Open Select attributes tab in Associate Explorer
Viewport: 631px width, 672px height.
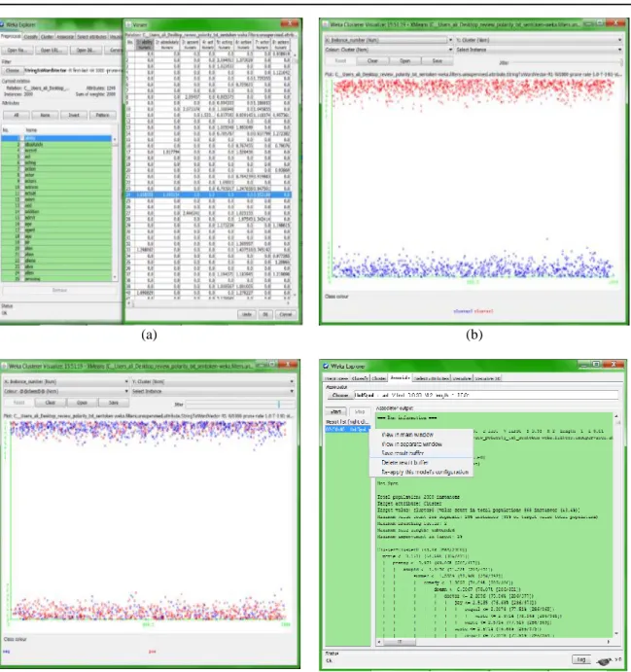(432, 378)
